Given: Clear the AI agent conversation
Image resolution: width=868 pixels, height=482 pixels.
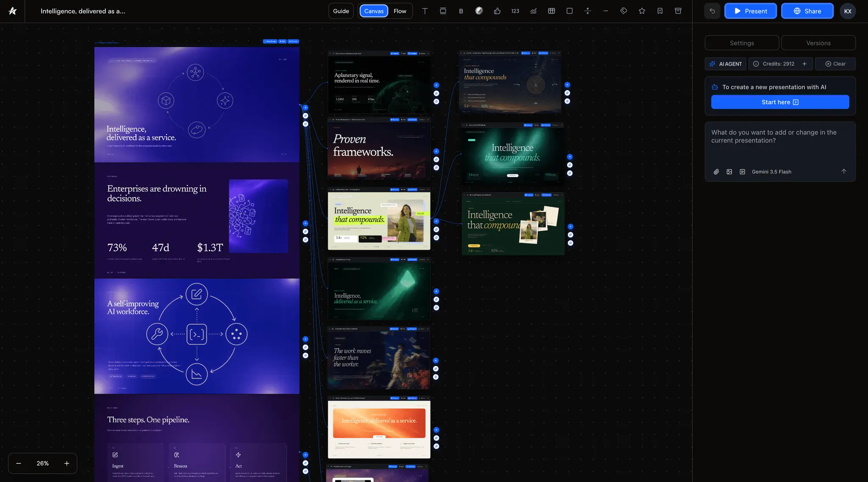Looking at the screenshot, I should (835, 64).
